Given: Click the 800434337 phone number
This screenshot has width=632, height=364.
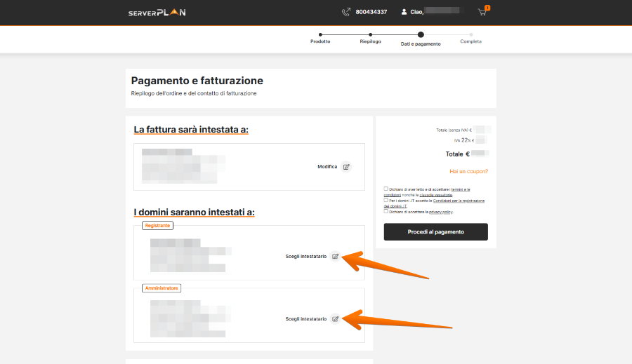Looking at the screenshot, I should (371, 12).
